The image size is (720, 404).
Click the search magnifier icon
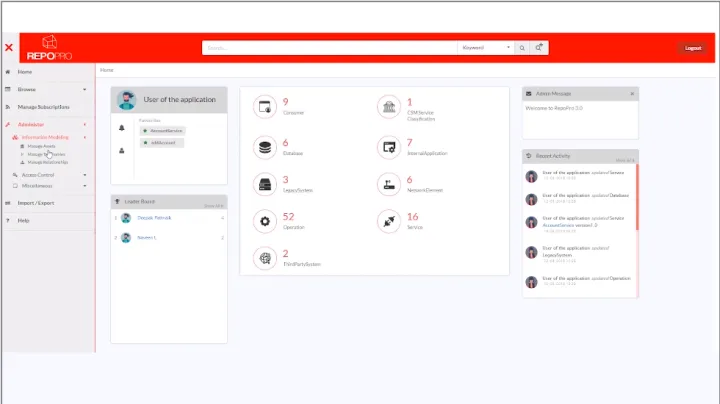click(522, 47)
